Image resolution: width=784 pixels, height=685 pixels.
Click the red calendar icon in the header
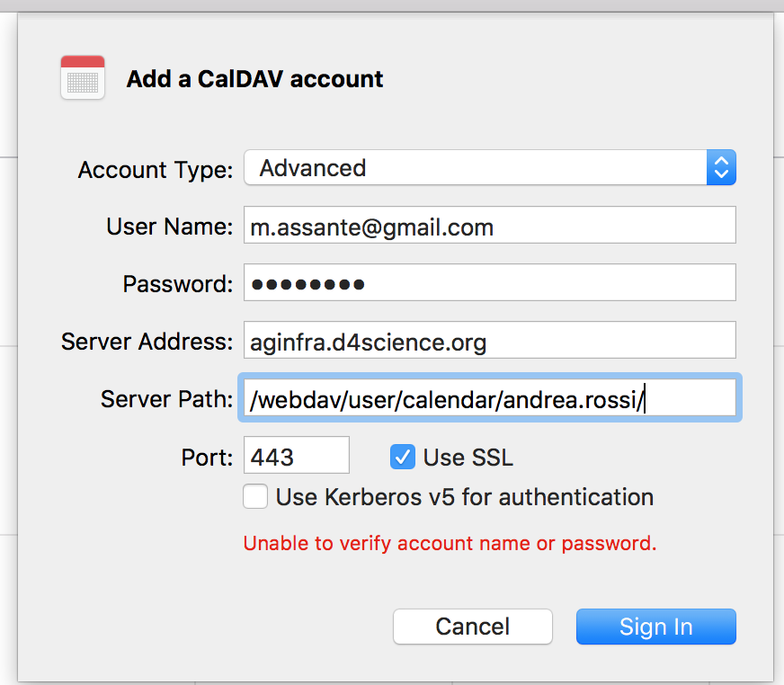click(83, 77)
